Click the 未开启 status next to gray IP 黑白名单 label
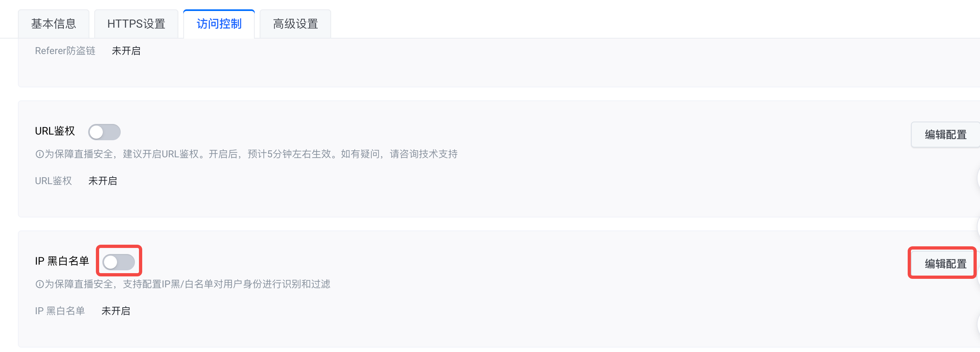Image resolution: width=980 pixels, height=352 pixels. [116, 311]
